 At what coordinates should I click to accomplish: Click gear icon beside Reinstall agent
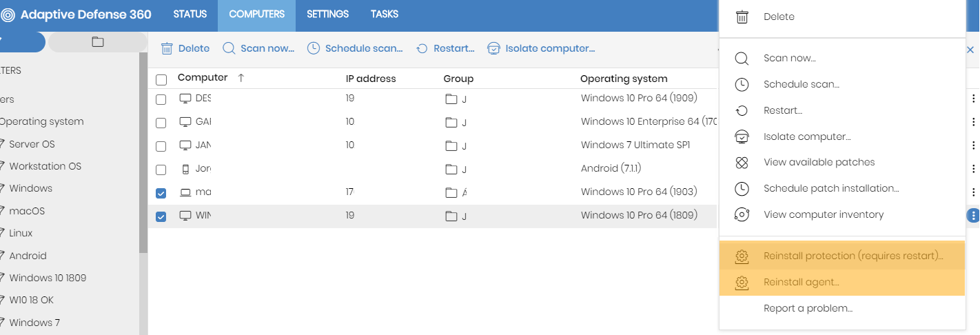742,282
